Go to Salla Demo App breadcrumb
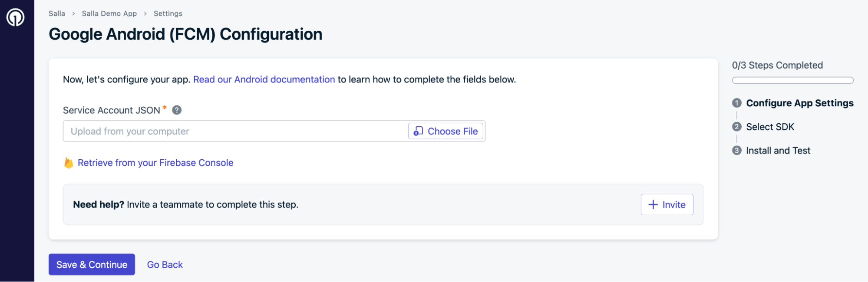The image size is (868, 282). point(109,13)
